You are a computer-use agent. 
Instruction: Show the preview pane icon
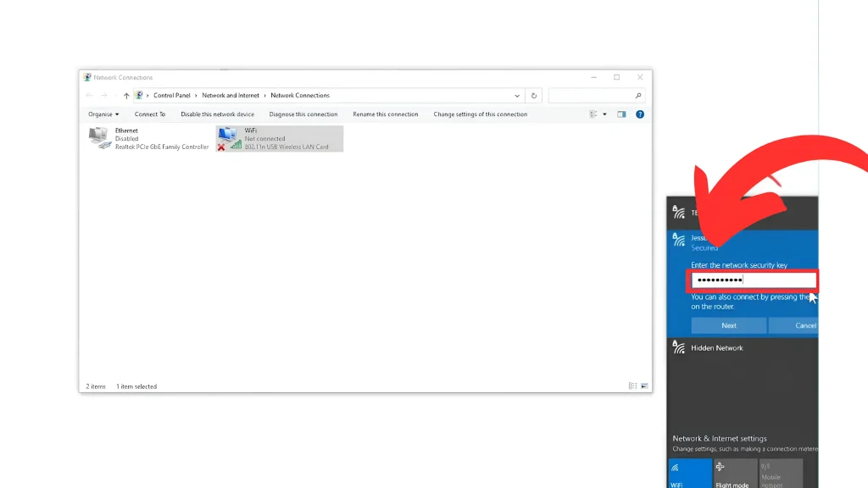pyautogui.click(x=621, y=114)
